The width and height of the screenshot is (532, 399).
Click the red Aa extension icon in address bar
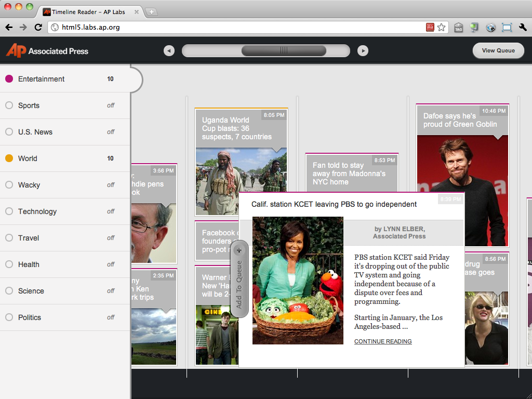(430, 28)
